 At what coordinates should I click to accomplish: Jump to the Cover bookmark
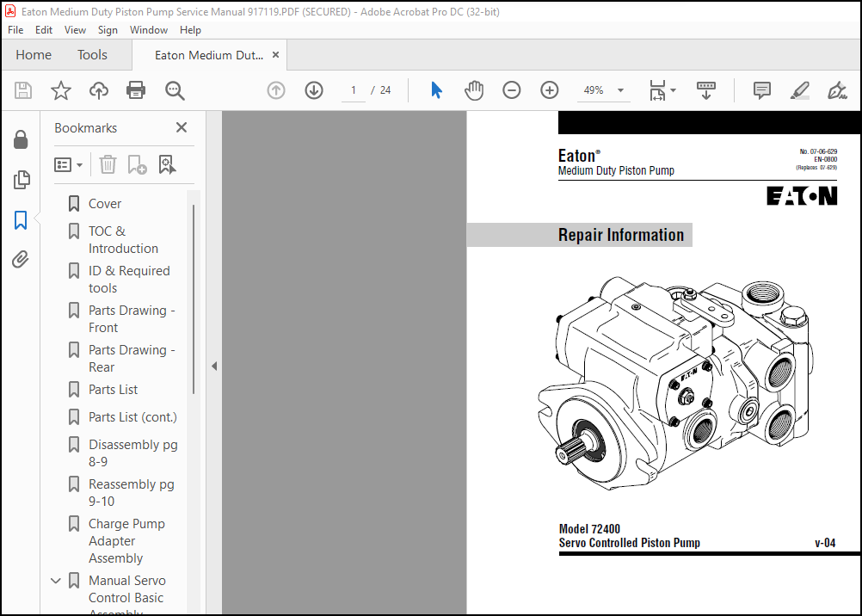(105, 204)
